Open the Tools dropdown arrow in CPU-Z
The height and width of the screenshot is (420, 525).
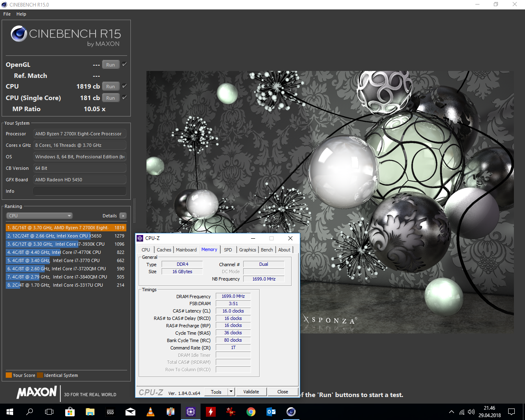tap(231, 392)
